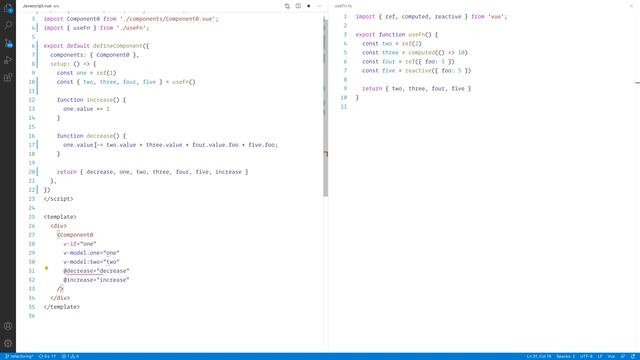Click the '<template>' opening tag on line 25
This screenshot has height=360, width=640.
(60, 217)
